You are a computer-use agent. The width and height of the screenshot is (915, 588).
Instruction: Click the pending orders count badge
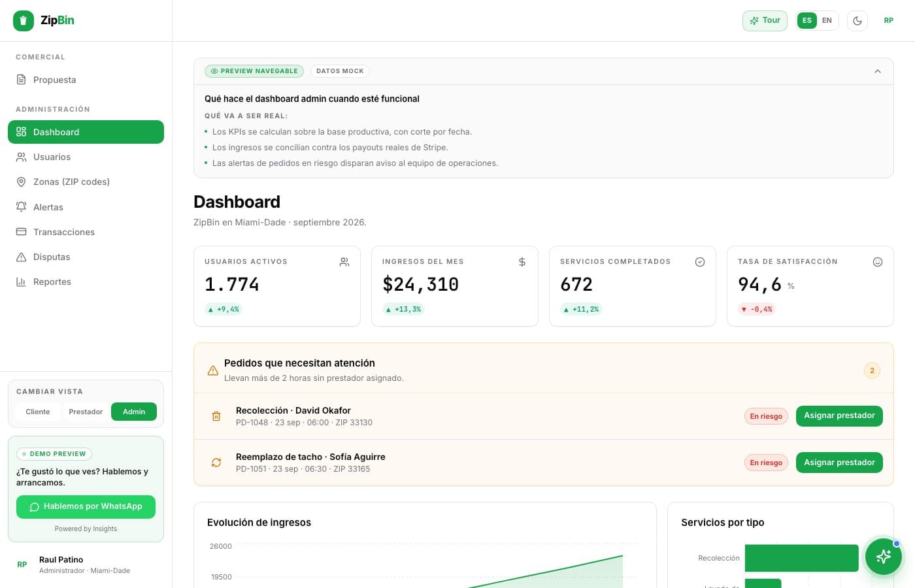coord(872,370)
